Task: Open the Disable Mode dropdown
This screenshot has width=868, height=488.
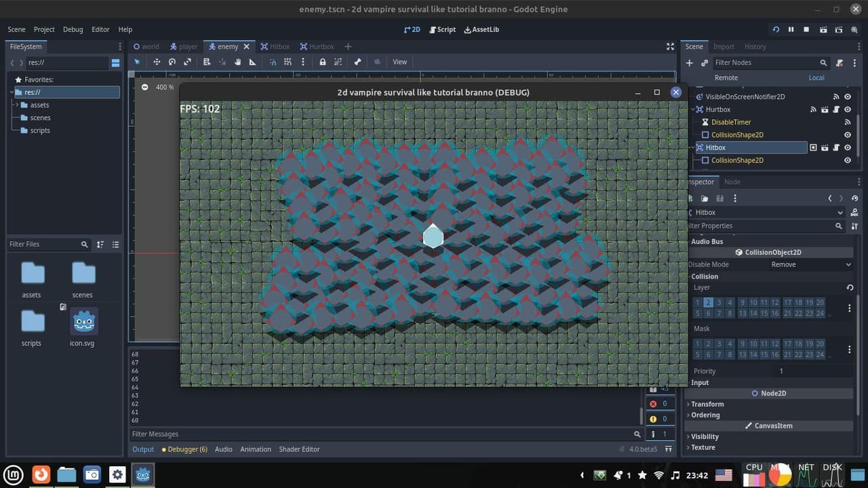Action: coord(811,264)
